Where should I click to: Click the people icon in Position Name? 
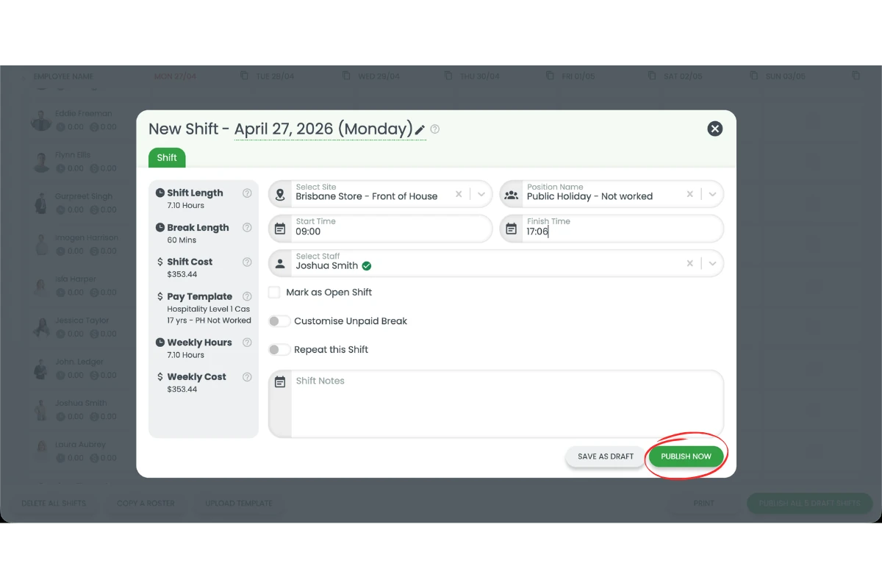[511, 195]
